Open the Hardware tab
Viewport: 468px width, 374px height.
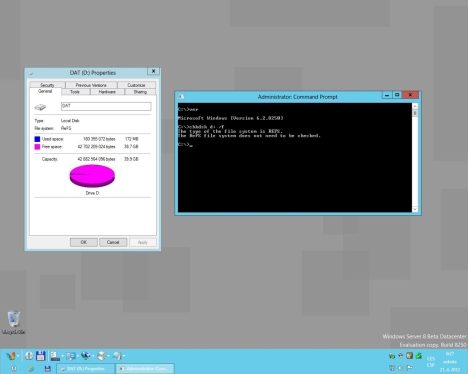tap(107, 92)
